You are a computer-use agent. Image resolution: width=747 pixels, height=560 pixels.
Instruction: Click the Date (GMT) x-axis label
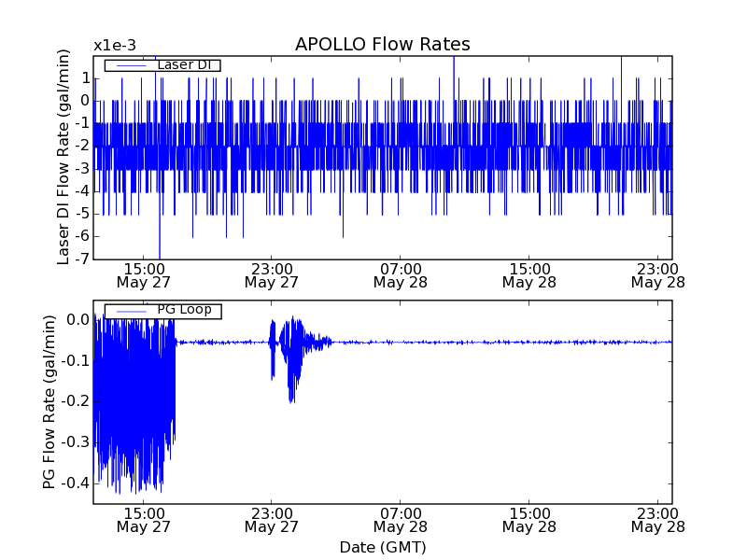pos(382,547)
